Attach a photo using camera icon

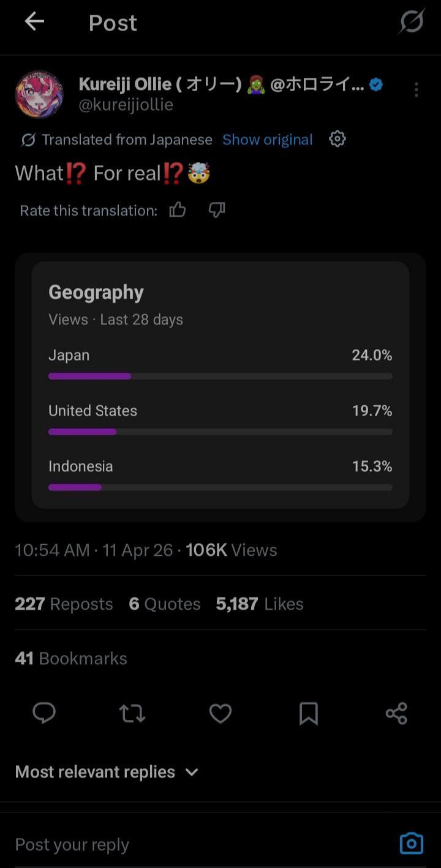click(x=411, y=844)
